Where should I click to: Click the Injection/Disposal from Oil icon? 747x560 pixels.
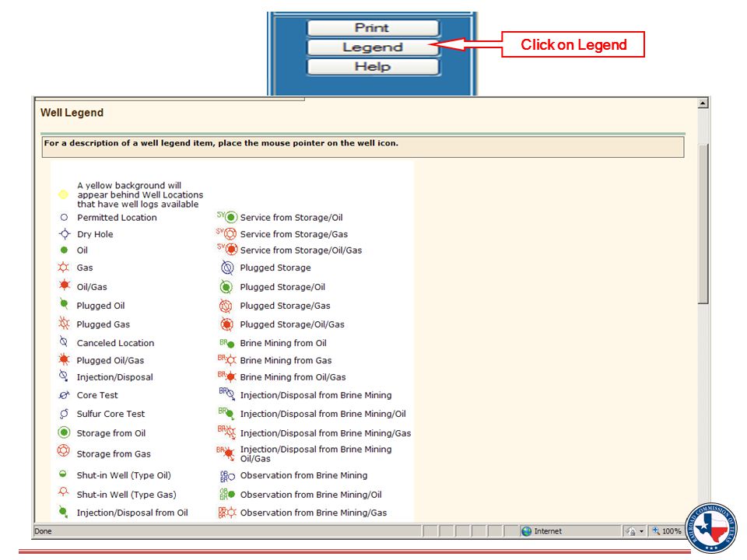click(63, 512)
